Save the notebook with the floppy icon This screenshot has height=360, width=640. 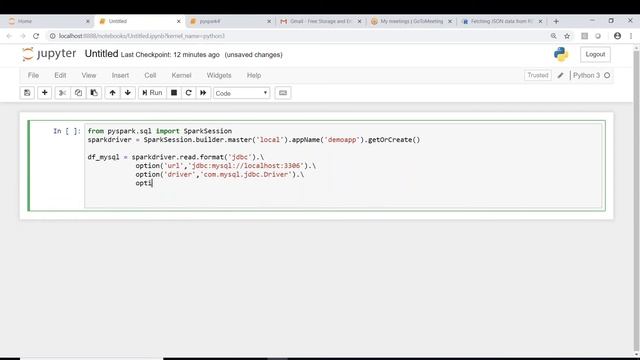[x=27, y=93]
